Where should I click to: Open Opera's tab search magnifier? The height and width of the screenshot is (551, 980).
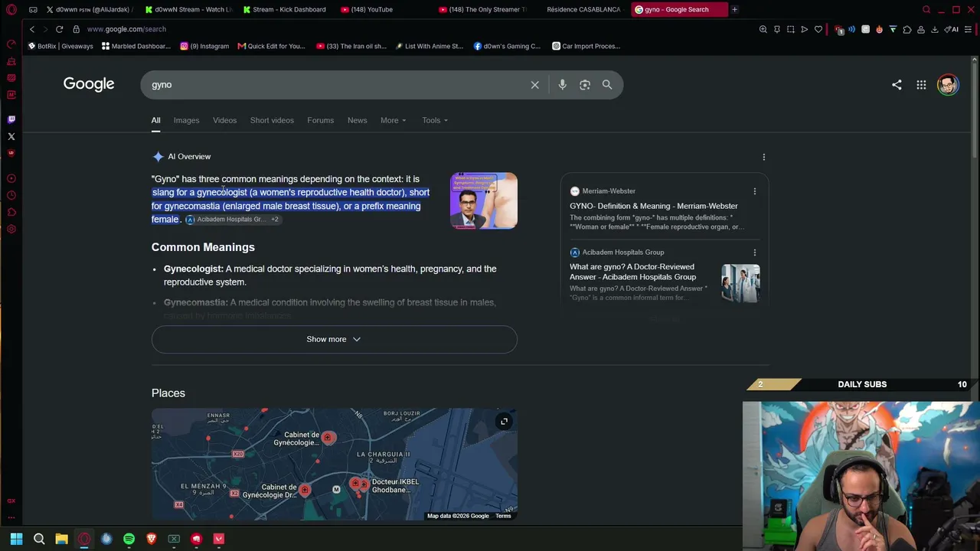[x=926, y=9]
